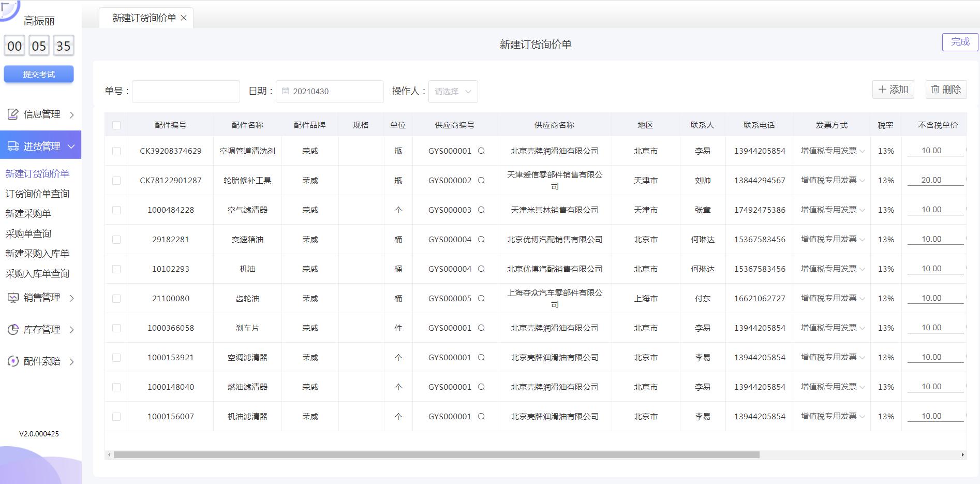Close the 新建订货询价单 tab with X

(184, 18)
